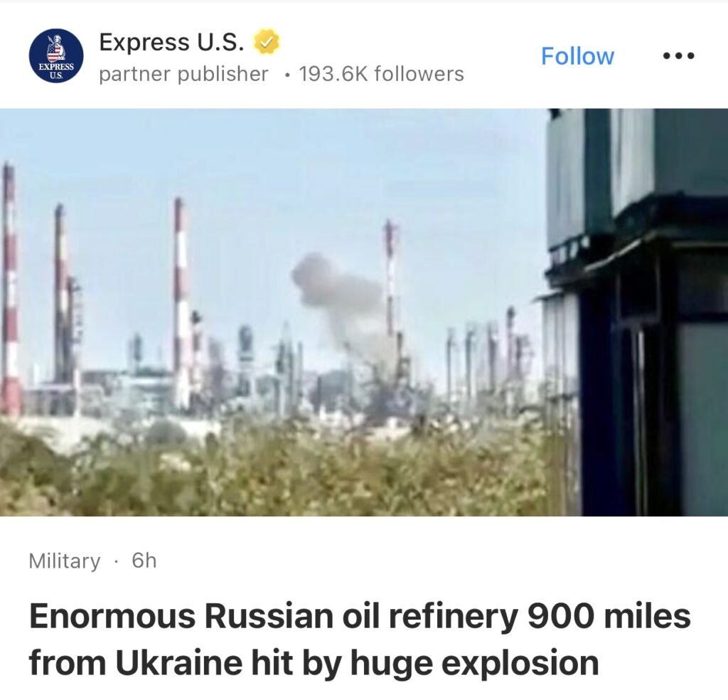
Task: Select the partner publisher label
Action: (183, 74)
